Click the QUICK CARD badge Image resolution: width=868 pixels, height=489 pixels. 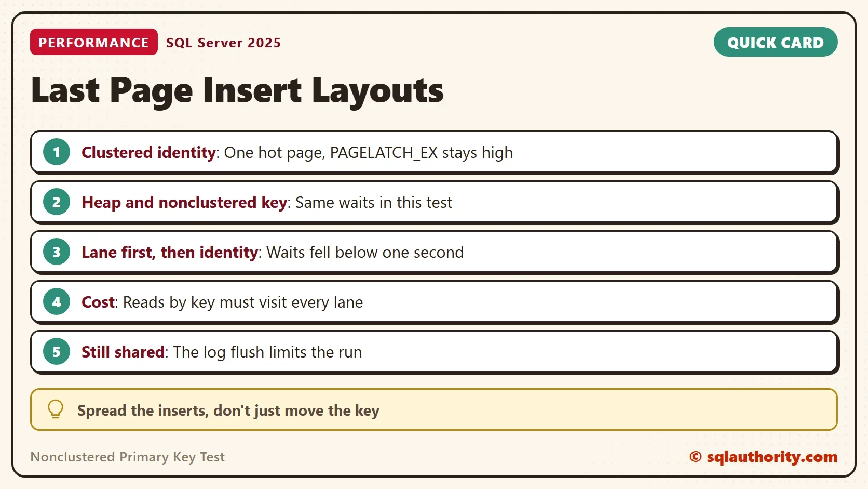click(x=776, y=42)
